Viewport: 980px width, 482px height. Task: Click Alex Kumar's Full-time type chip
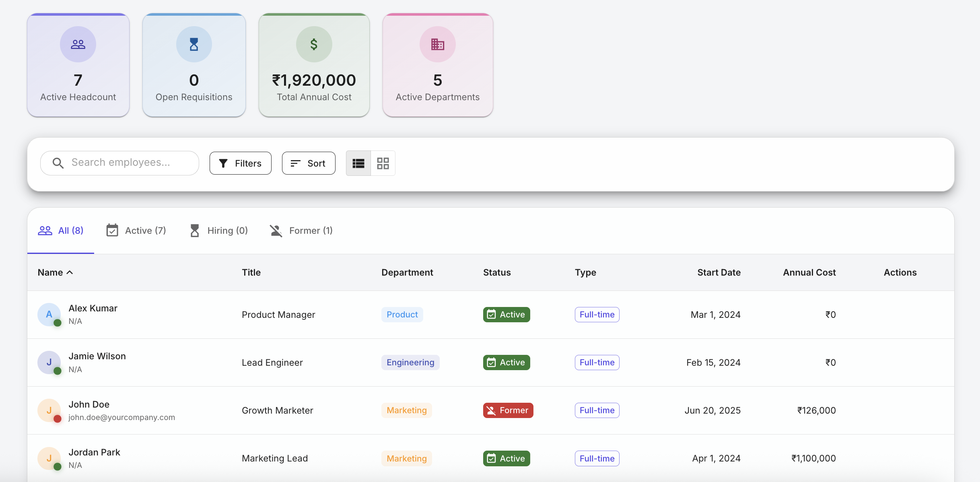tap(597, 315)
